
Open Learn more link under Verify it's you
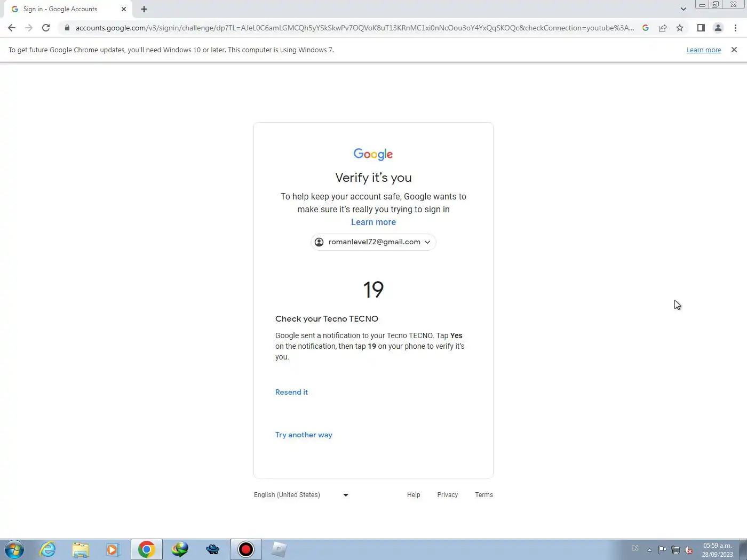(373, 222)
